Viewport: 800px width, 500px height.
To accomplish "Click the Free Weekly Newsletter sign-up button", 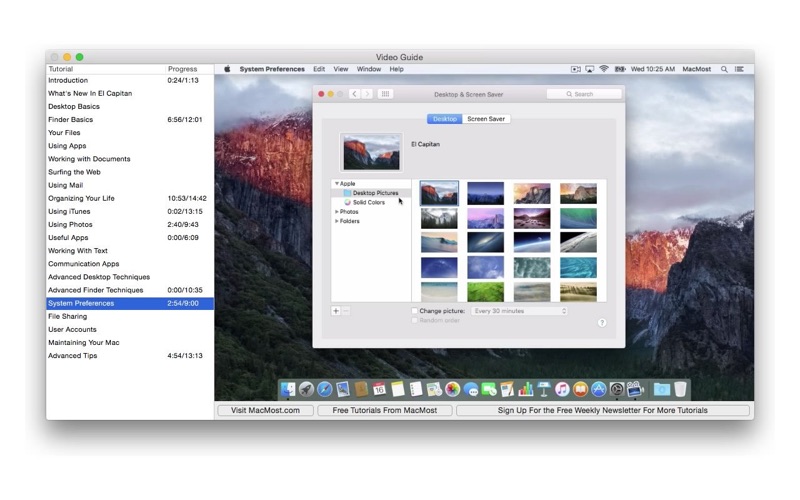I will pos(603,410).
